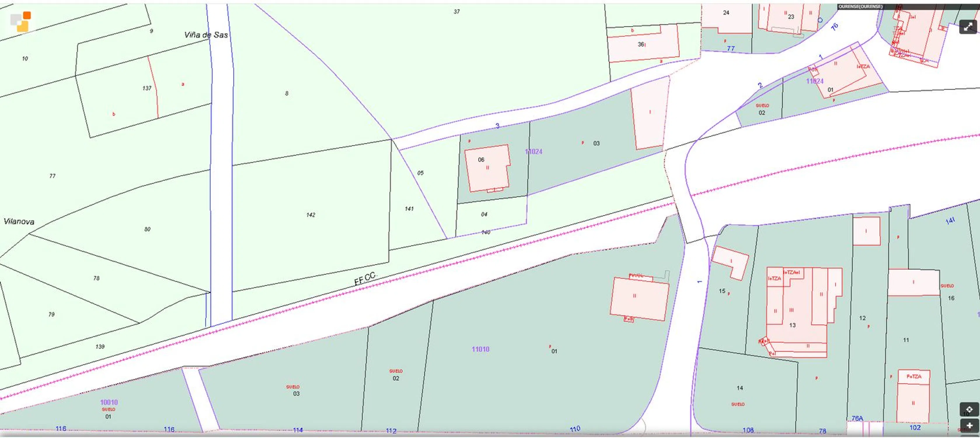The width and height of the screenshot is (980, 438).
Task: Click the fullscreen expand arrows icon
Action: 968,27
